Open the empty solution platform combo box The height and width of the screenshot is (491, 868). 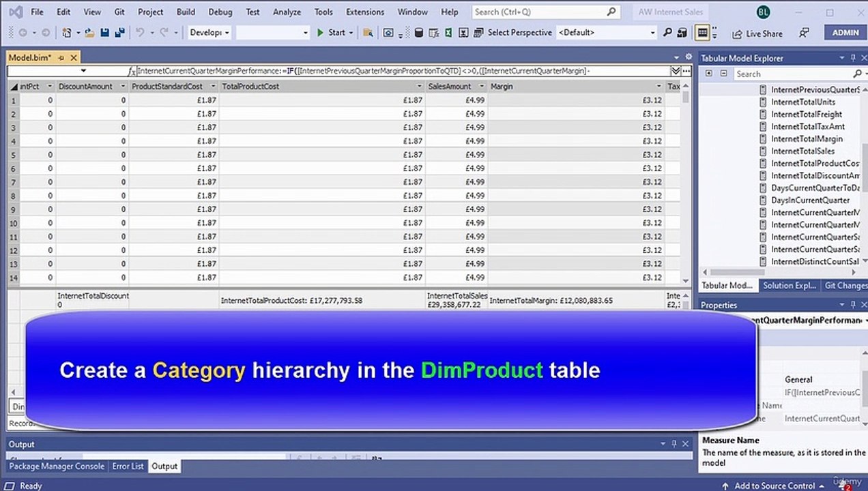point(273,33)
